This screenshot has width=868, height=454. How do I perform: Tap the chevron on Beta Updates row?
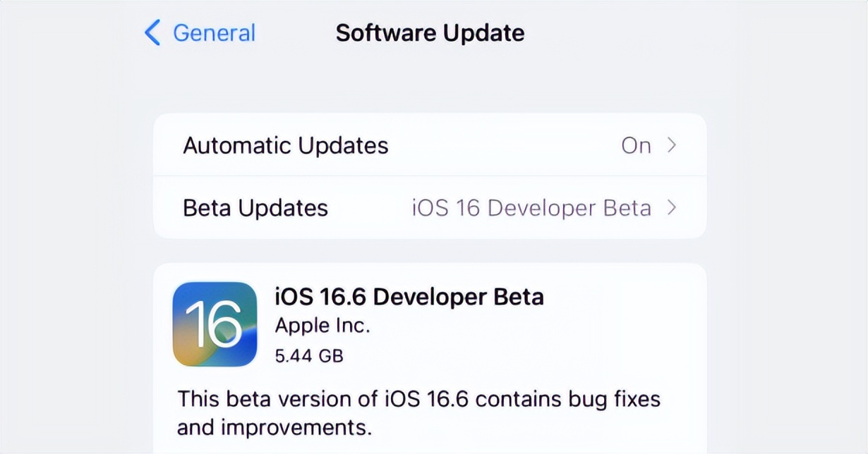coord(675,208)
